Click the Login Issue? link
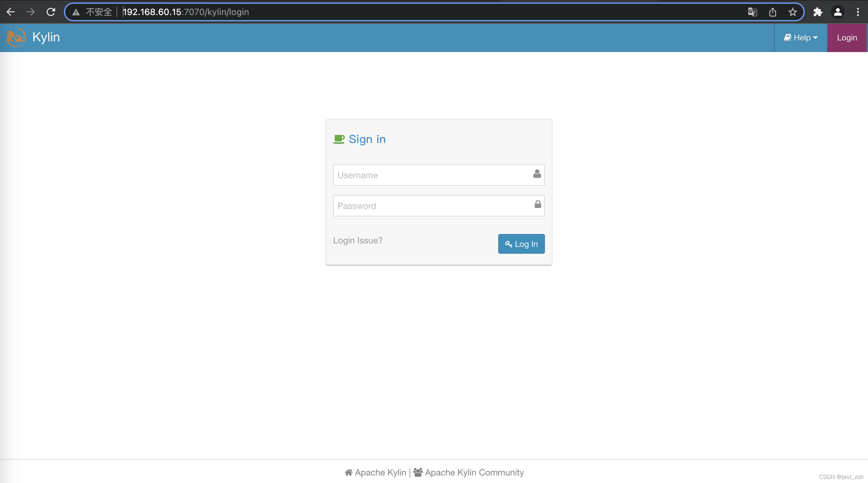 pyautogui.click(x=358, y=240)
